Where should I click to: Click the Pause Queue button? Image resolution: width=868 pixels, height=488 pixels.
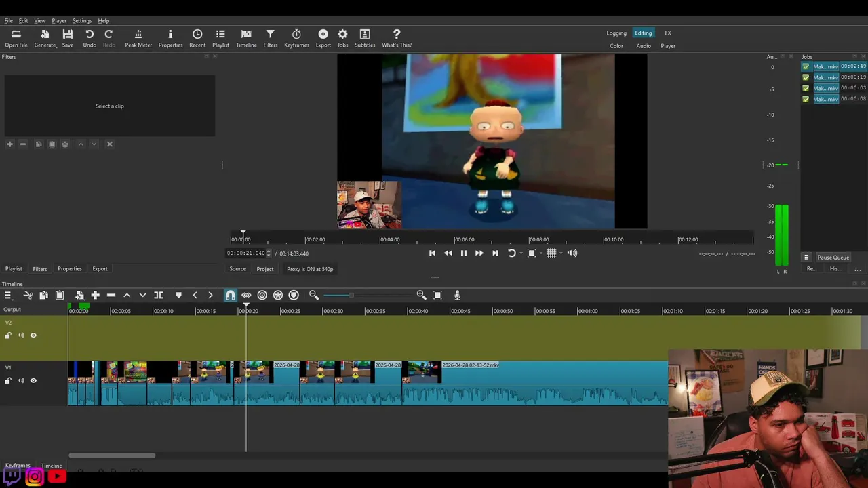click(833, 258)
